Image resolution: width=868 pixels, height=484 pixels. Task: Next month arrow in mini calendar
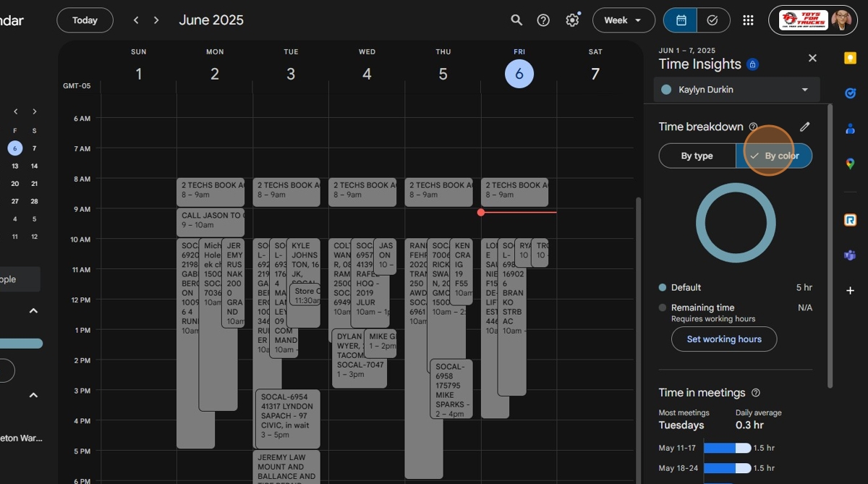[x=34, y=111]
